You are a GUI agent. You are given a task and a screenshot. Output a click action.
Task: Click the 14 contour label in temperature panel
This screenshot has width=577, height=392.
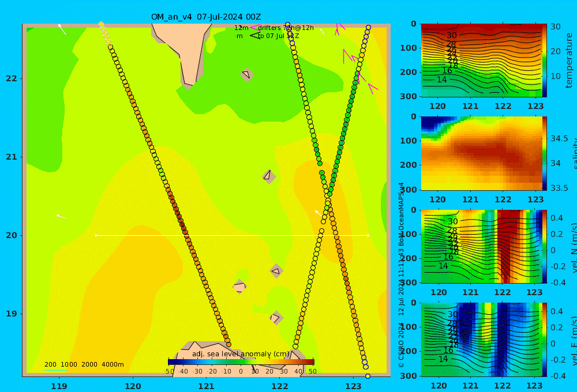[442, 80]
